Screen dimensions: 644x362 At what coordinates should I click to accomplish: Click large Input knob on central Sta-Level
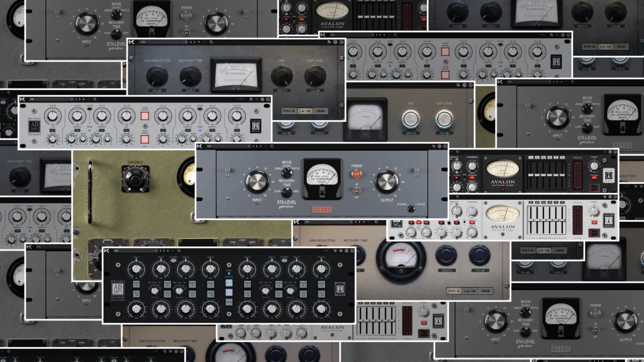[x=257, y=182]
